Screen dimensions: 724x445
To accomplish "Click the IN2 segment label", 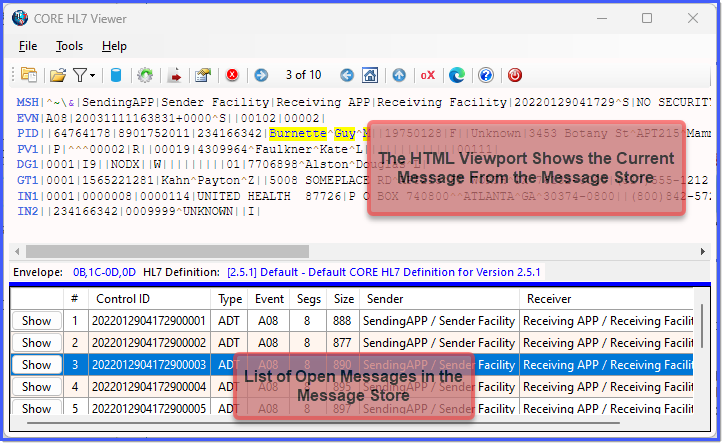I will coord(27,211).
